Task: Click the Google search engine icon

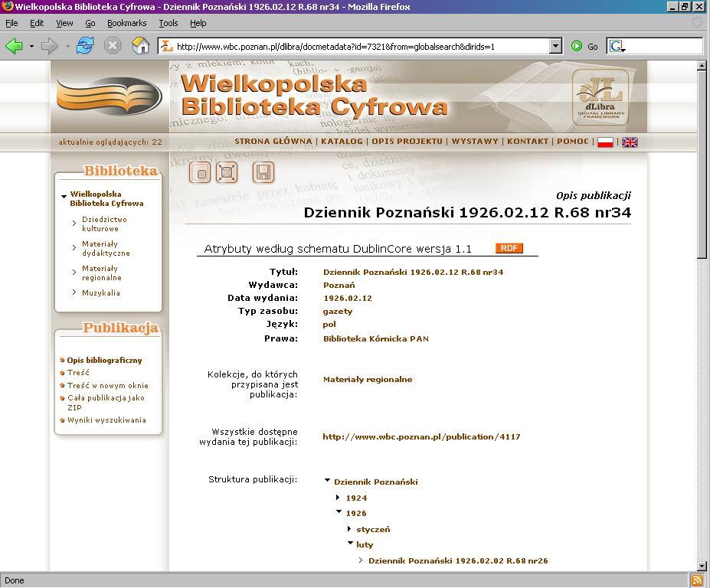Action: [x=617, y=46]
